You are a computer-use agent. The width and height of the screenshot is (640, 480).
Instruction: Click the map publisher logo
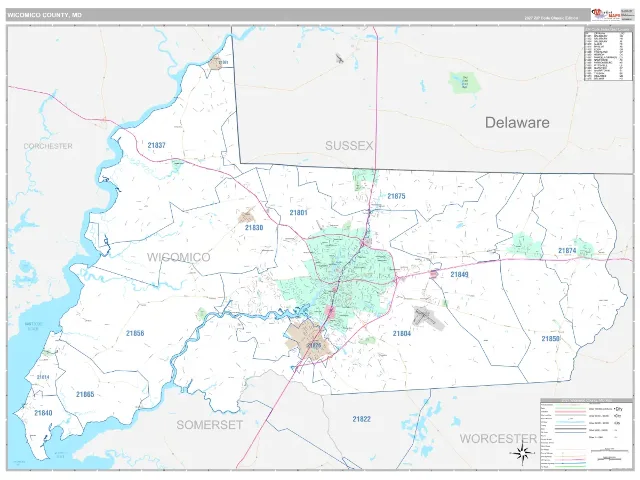point(605,15)
